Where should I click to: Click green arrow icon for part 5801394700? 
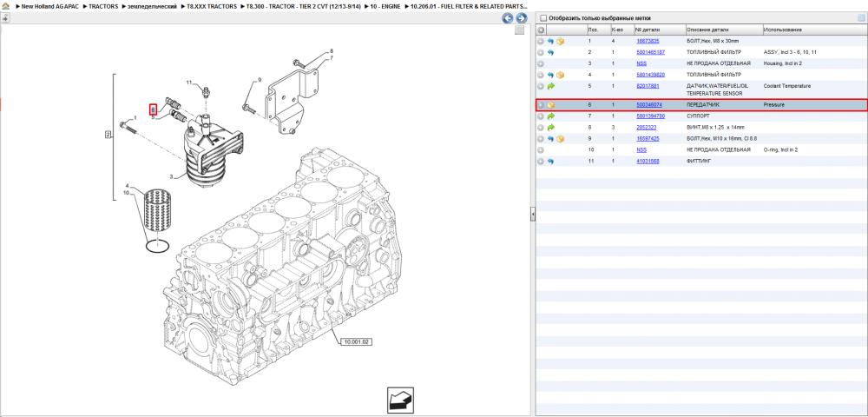[x=551, y=116]
